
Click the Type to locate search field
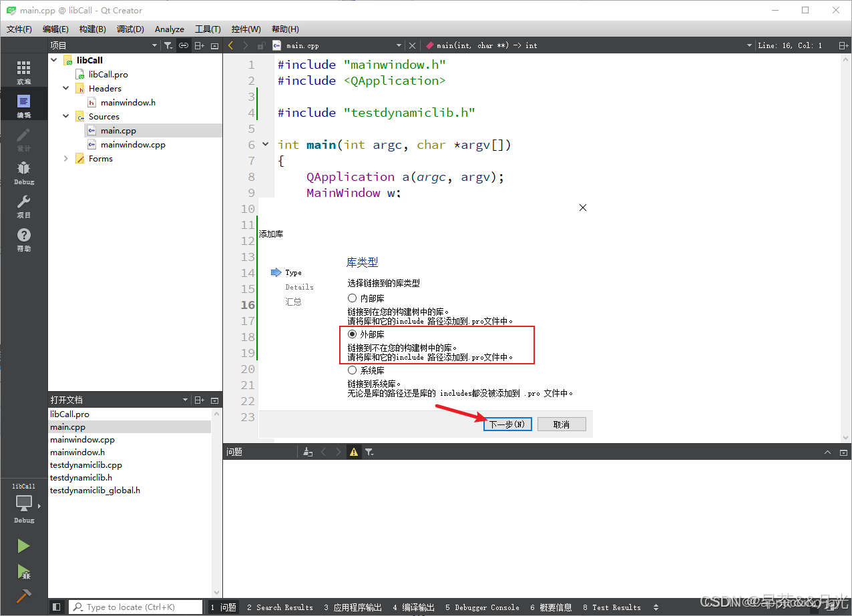click(x=136, y=607)
